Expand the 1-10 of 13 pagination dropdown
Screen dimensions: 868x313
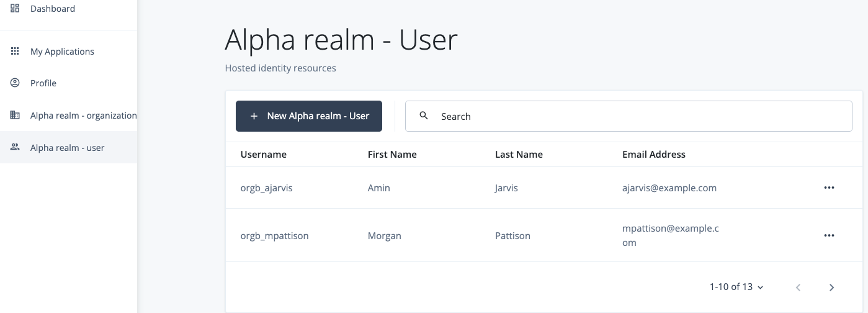tap(736, 287)
